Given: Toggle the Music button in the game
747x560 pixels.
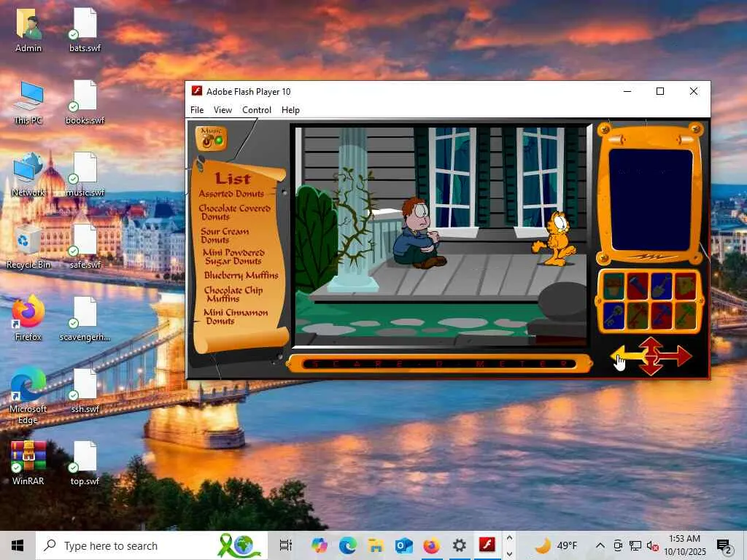Looking at the screenshot, I should pyautogui.click(x=211, y=138).
